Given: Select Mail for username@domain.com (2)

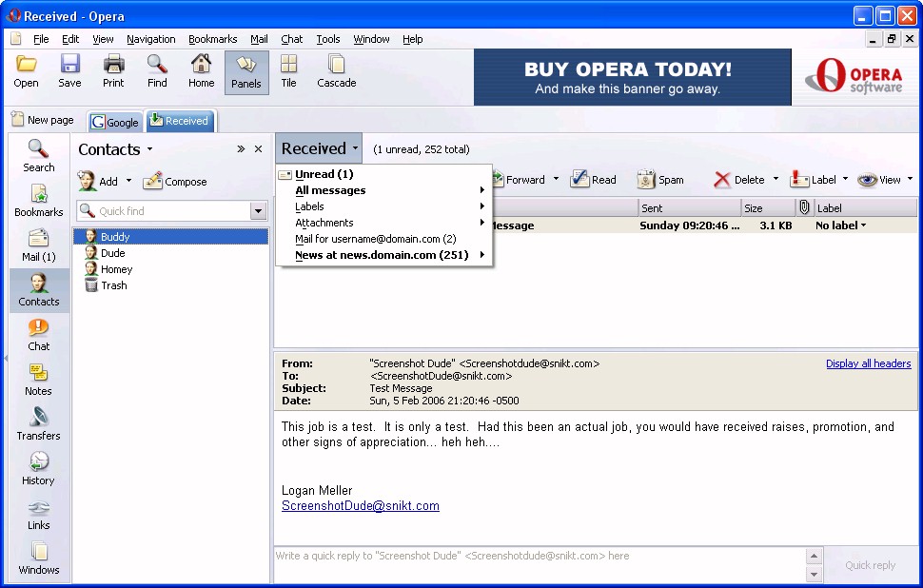Looking at the screenshot, I should (x=384, y=239).
